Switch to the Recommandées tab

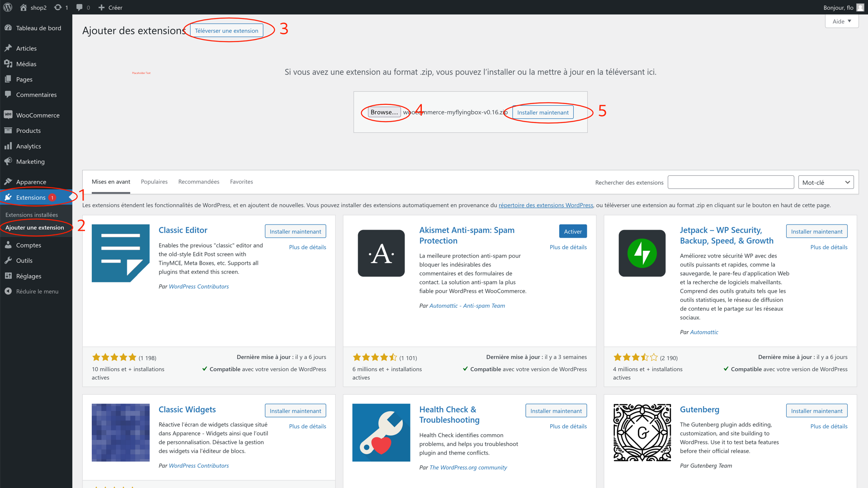[x=198, y=182]
